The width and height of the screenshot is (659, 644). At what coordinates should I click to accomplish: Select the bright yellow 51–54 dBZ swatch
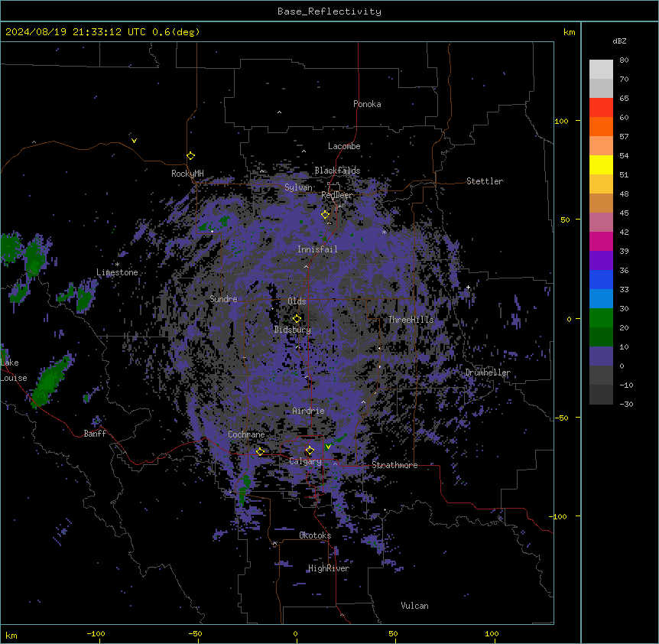pos(601,164)
